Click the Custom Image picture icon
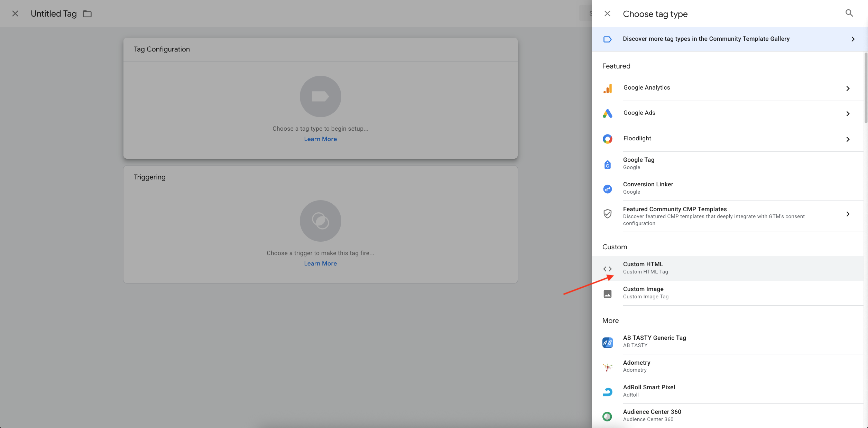This screenshot has height=428, width=868. (x=608, y=294)
